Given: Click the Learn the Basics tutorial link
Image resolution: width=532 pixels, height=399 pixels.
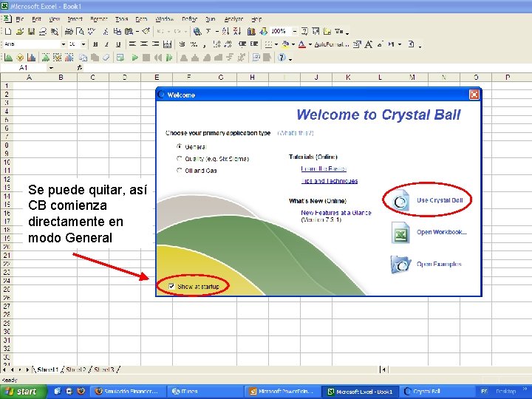Looking at the screenshot, I should 324,168.
